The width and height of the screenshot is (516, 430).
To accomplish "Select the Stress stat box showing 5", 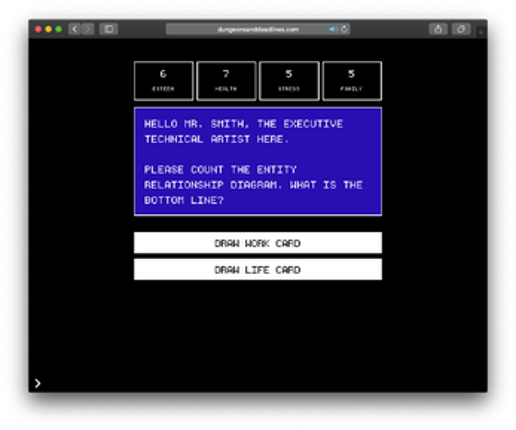I will pyautogui.click(x=289, y=81).
